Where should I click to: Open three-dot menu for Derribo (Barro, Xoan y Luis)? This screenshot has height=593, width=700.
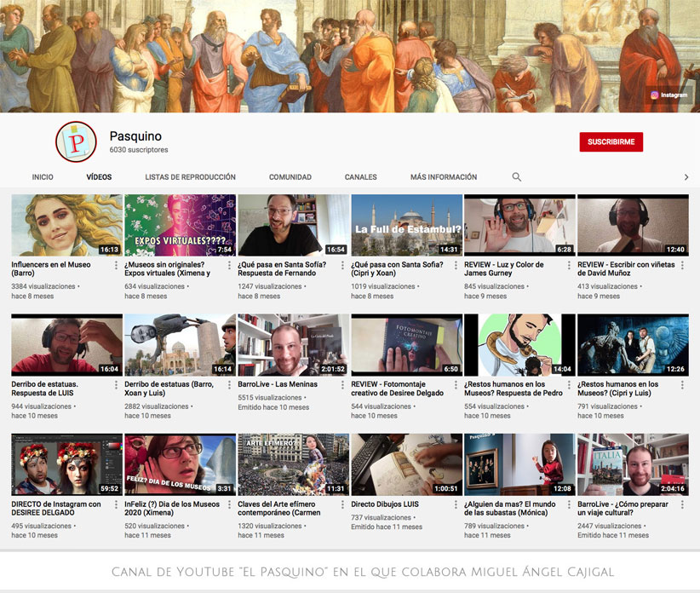229,385
